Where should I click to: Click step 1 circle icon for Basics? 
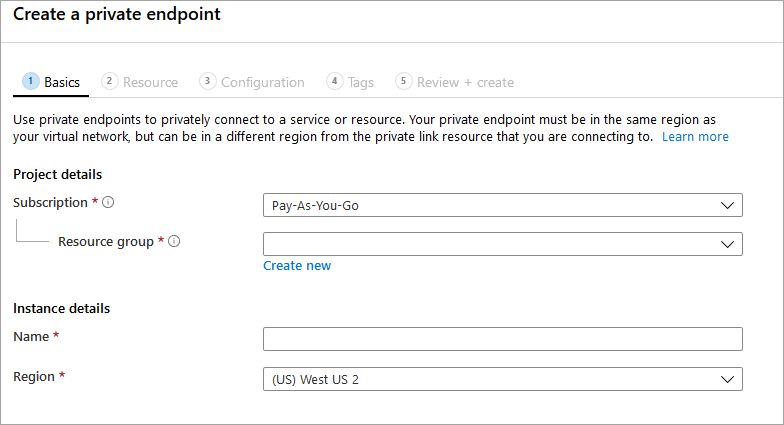pyautogui.click(x=31, y=81)
